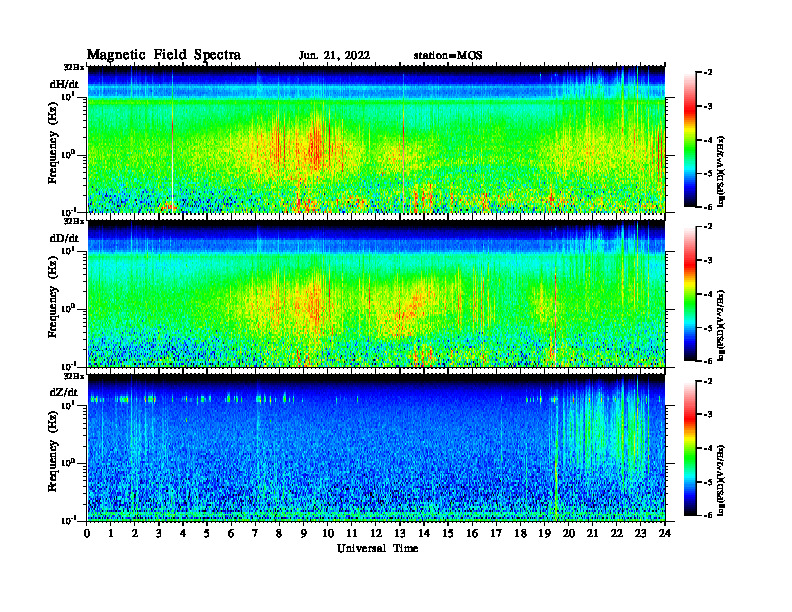Screen dimensions: 792x612
Task: Click the color bar beside the dZ/dt panel
Action: coord(690,448)
